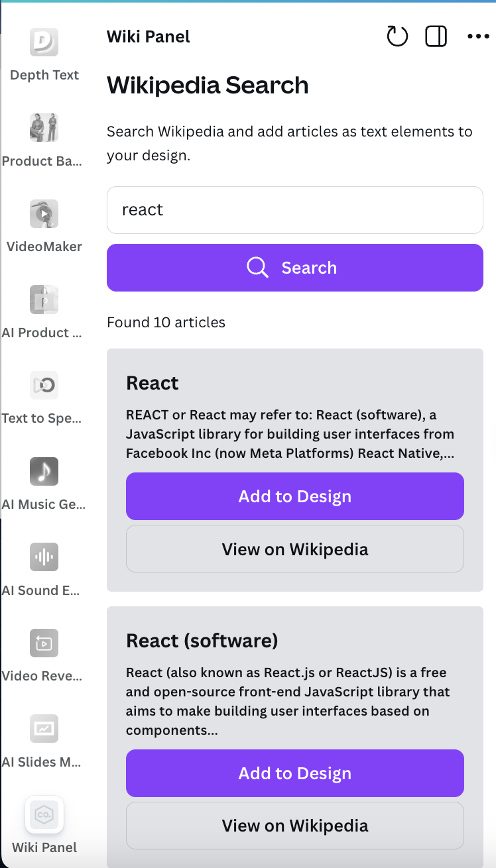The image size is (496, 868).
Task: Toggle the side panel layout icon
Action: [436, 36]
